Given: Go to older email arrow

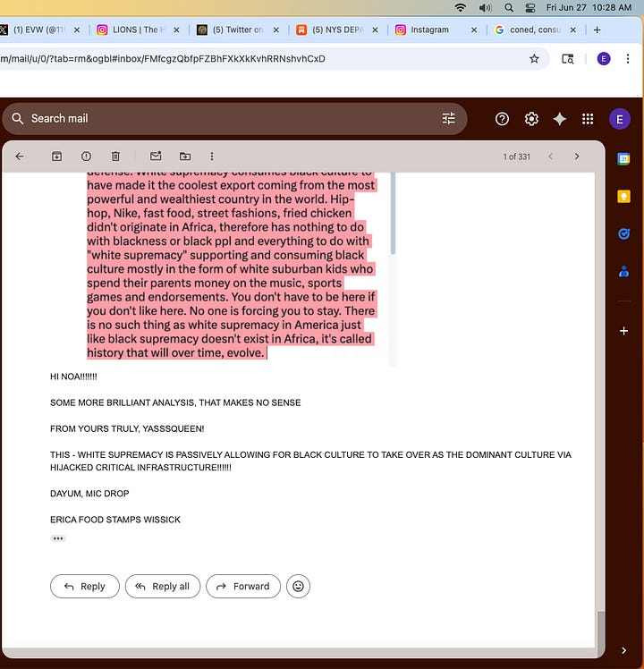Looking at the screenshot, I should (x=577, y=157).
